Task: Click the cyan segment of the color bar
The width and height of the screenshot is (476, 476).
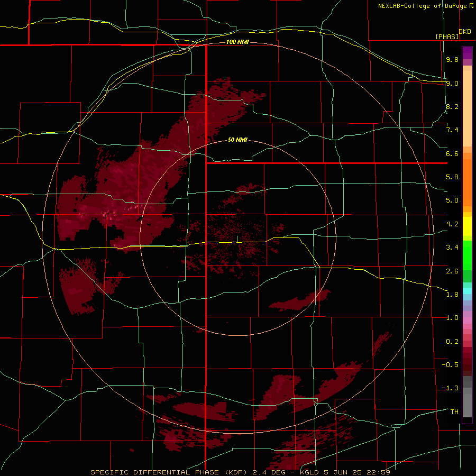Action: pos(467,291)
